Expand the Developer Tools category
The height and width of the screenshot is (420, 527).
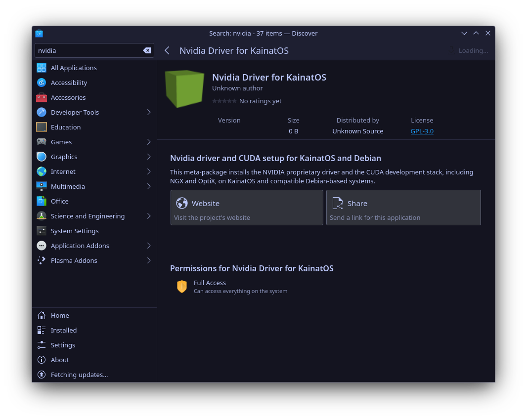click(149, 112)
